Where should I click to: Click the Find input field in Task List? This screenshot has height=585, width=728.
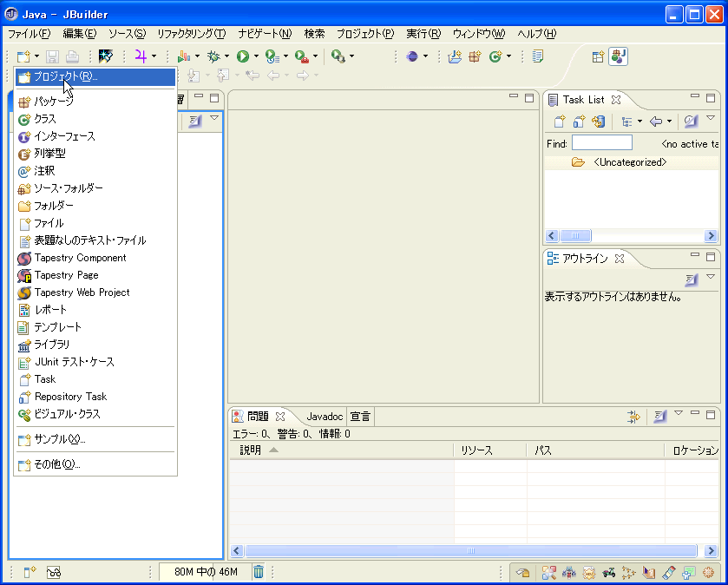pos(601,143)
